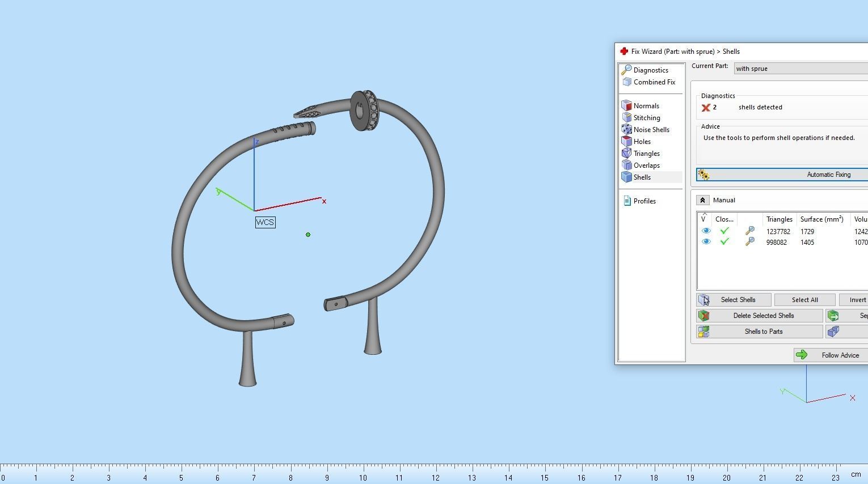Click the red X shells detected icon
Image resolution: width=868 pixels, height=484 pixels.
point(706,108)
